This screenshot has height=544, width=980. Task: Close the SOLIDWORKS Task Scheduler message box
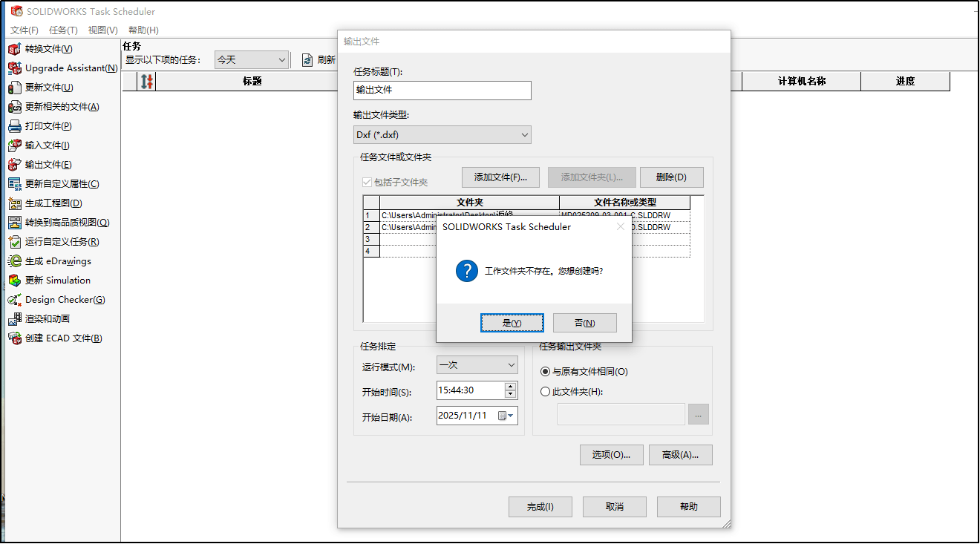point(621,226)
